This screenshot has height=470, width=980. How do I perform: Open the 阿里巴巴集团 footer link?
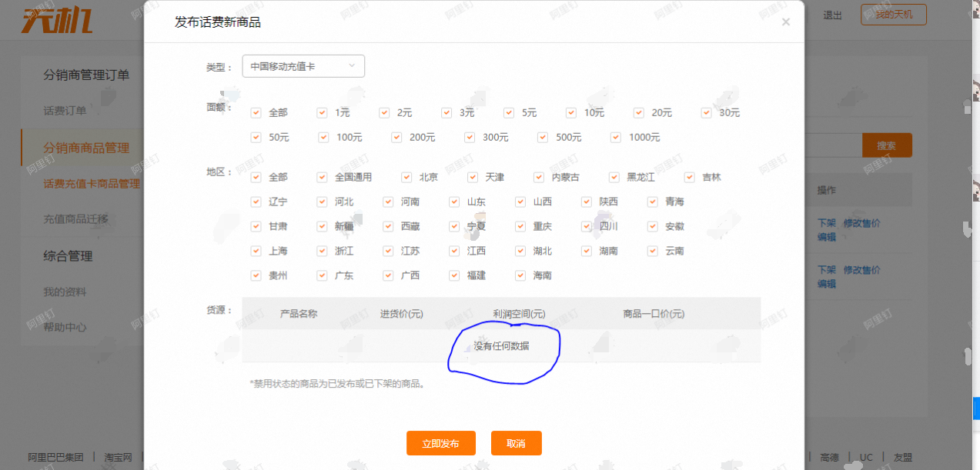[x=56, y=457]
